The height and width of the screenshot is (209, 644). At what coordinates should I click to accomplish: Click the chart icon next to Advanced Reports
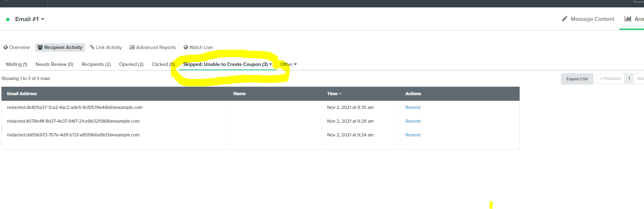pyautogui.click(x=132, y=47)
